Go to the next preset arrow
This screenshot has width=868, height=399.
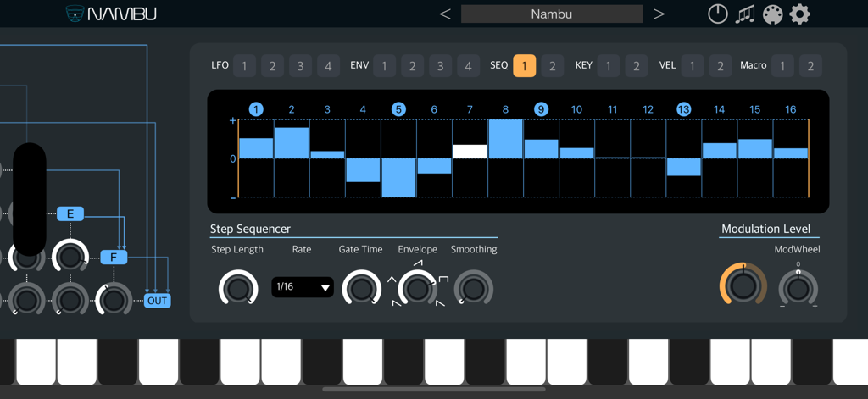coord(659,14)
